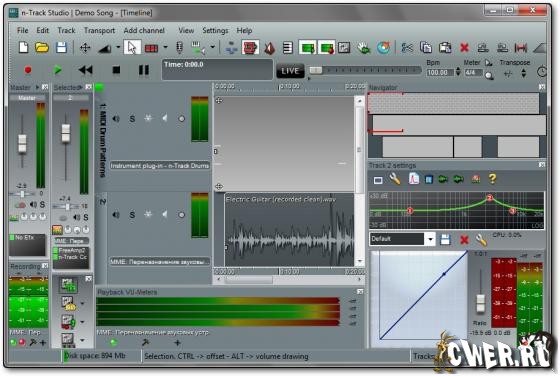Expand the Default preset dropdown
This screenshot has height=376, width=560.
(430, 239)
